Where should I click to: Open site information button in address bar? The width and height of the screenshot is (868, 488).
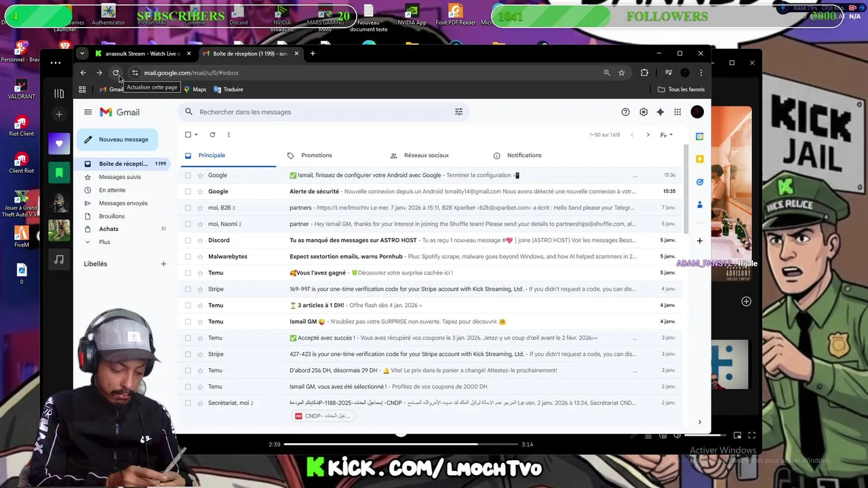tap(135, 73)
